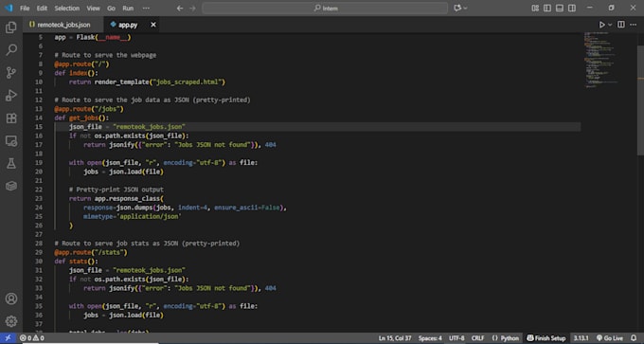Click the 404 value on line 17
This screenshot has height=344, width=644.
click(270, 145)
